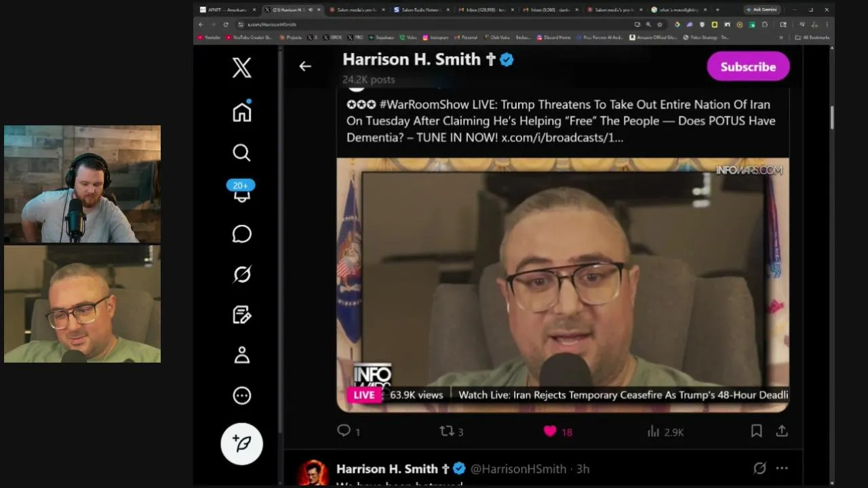Screen dimensions: 868x488
Task: Open the Profile person icon
Action: click(241, 355)
